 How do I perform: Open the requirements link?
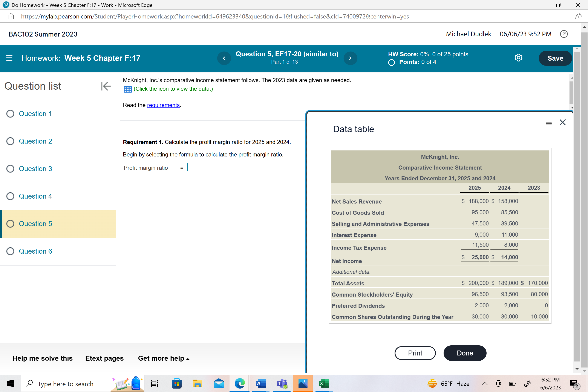click(x=163, y=105)
